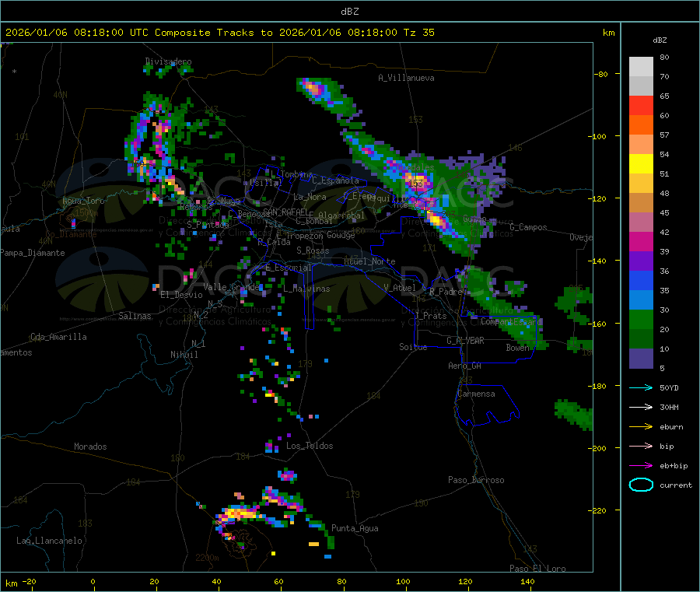
Task: Select the slate 5-10 dBZ swatch
Action: click(641, 359)
